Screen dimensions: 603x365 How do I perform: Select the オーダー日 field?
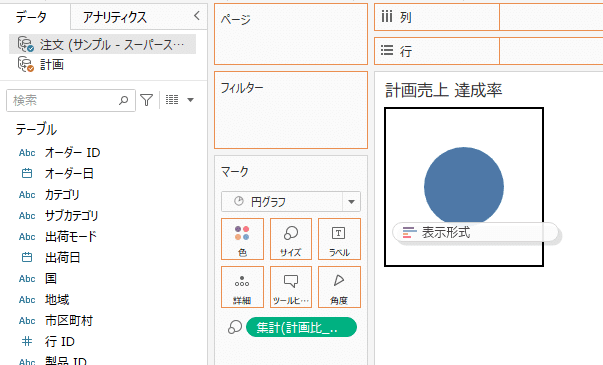pyautogui.click(x=69, y=173)
